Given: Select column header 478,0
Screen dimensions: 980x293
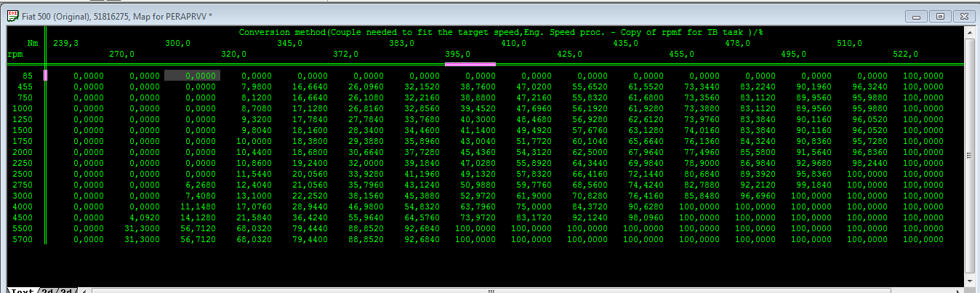Looking at the screenshot, I should (737, 43).
